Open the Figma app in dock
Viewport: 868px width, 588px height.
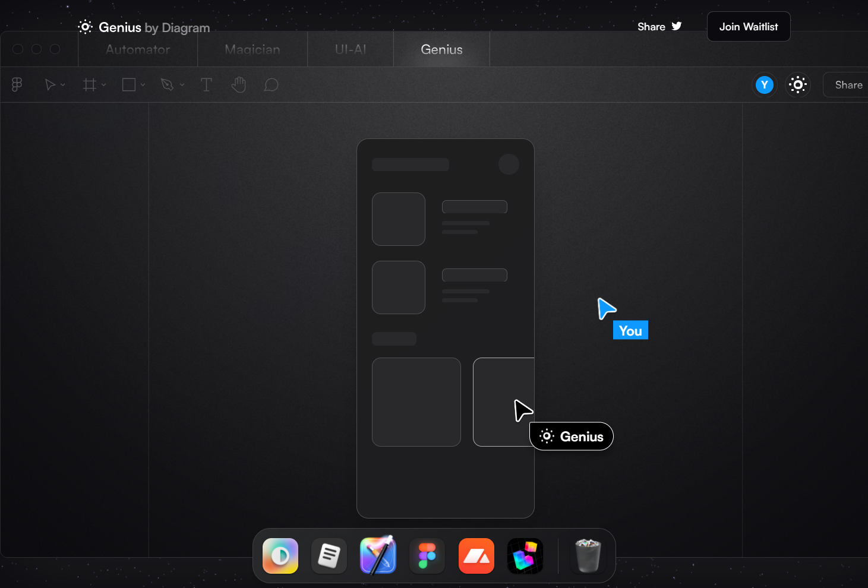click(427, 556)
